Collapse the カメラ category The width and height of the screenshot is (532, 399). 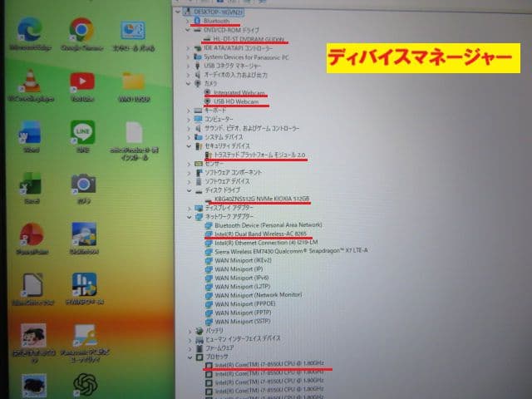pyautogui.click(x=189, y=83)
